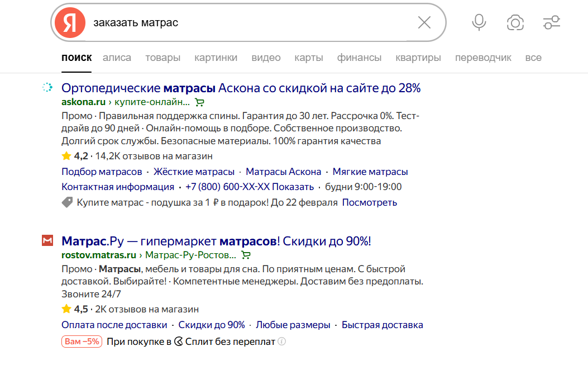Open advanced search filters icon
This screenshot has width=588, height=365.
(x=552, y=22)
